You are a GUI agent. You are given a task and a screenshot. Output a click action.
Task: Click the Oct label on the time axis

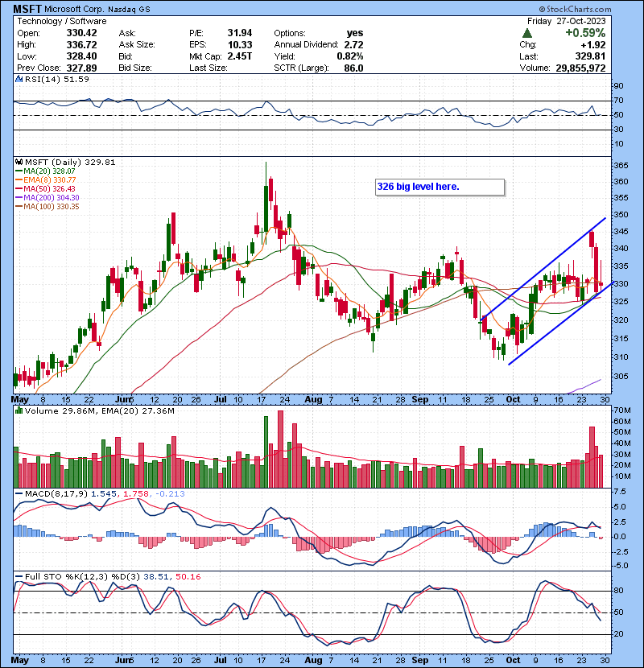point(513,399)
